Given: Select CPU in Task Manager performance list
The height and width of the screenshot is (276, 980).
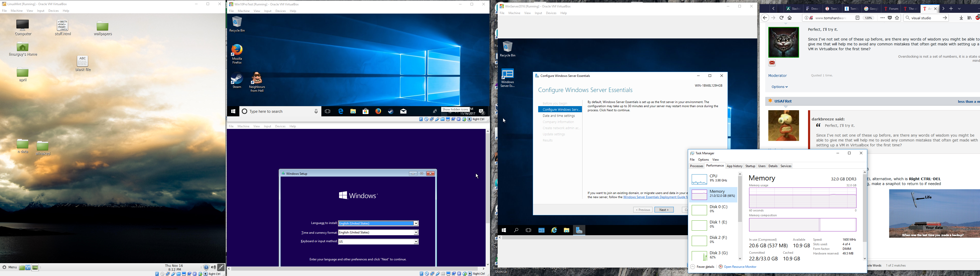Looking at the screenshot, I should pos(713,179).
